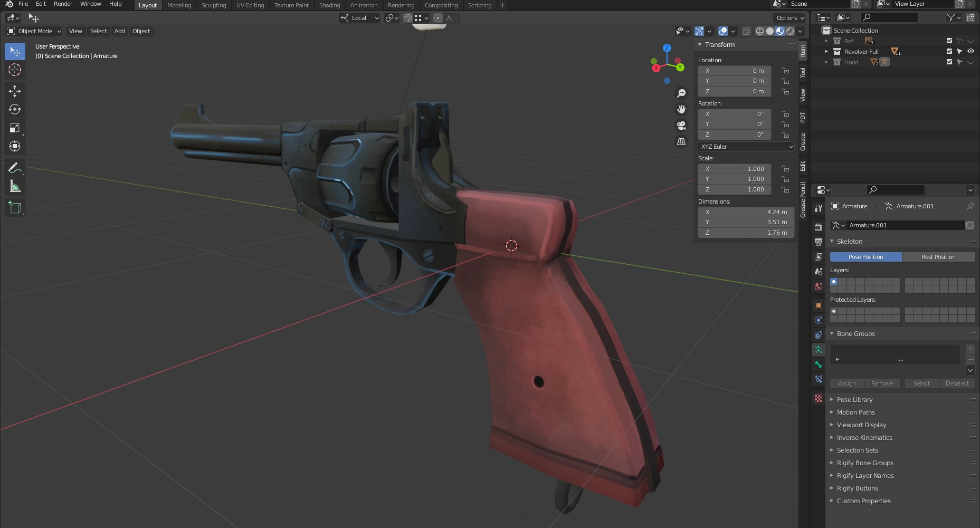The width and height of the screenshot is (980, 528).
Task: Switch to wireframe shading mode
Action: coord(760,31)
